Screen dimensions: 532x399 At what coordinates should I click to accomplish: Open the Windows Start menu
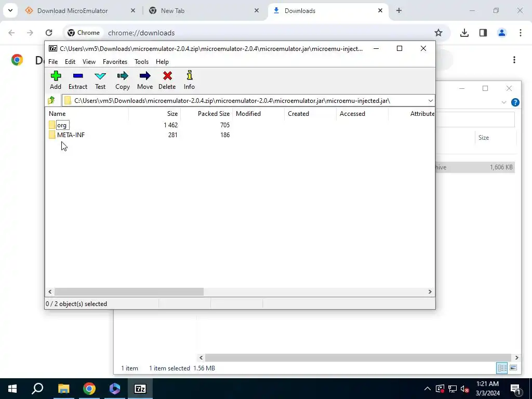click(x=12, y=389)
